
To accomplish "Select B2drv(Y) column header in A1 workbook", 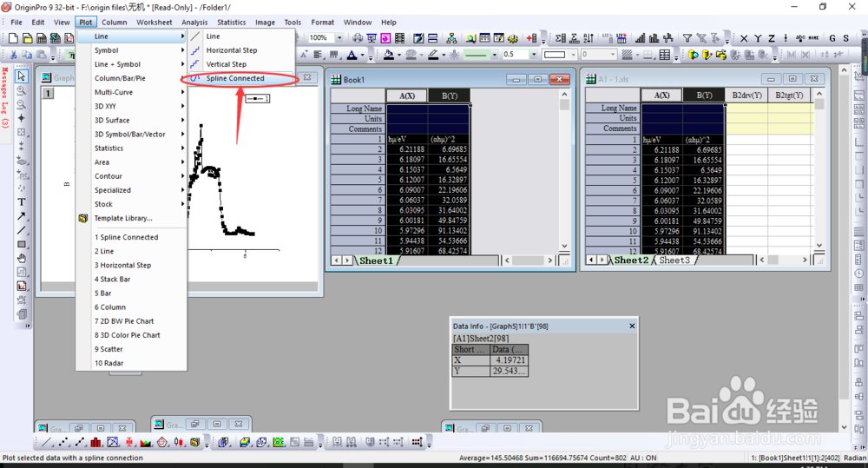I will 746,96.
